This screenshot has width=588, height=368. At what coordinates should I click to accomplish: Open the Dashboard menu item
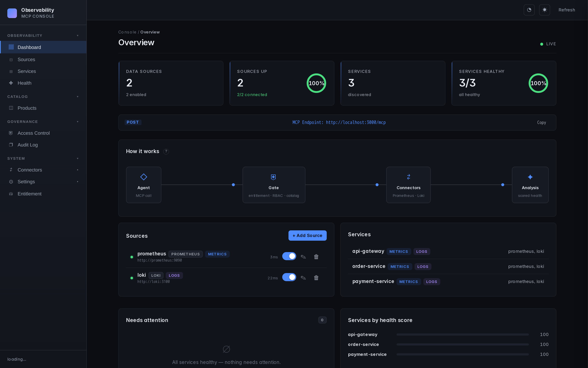point(43,47)
